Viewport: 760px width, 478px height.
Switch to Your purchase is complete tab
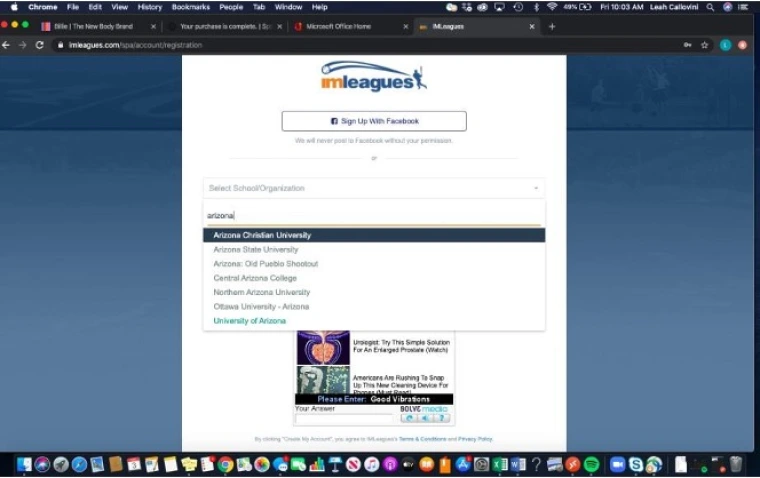(x=224, y=27)
